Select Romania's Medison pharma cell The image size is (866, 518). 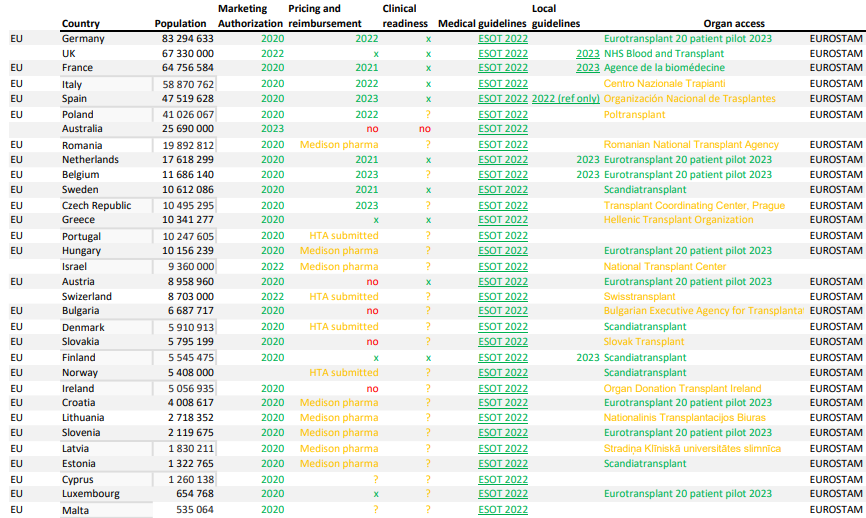pyautogui.click(x=339, y=145)
